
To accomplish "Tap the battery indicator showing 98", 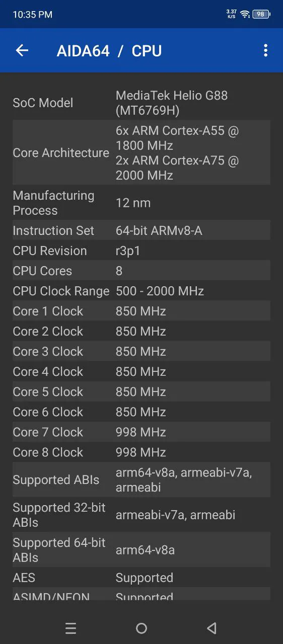I will (x=261, y=14).
